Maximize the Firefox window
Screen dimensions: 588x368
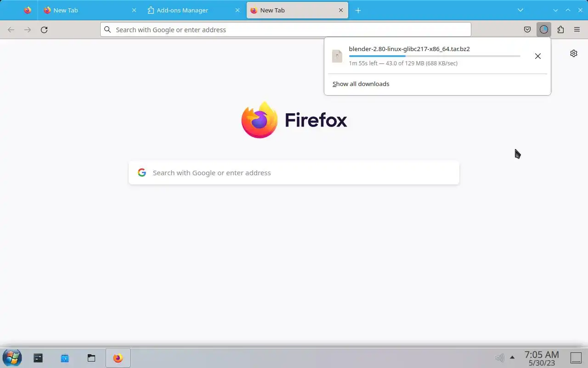568,10
